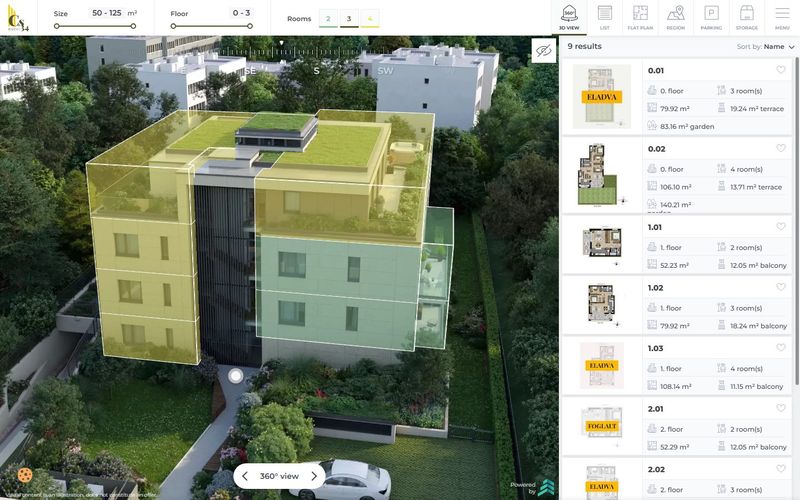Image resolution: width=800 pixels, height=500 pixels.
Task: Click the 11.15 m² balcony text
Action: (757, 387)
